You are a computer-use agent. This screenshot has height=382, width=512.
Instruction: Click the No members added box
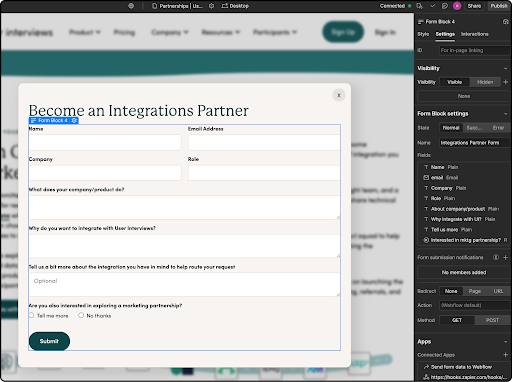(464, 272)
